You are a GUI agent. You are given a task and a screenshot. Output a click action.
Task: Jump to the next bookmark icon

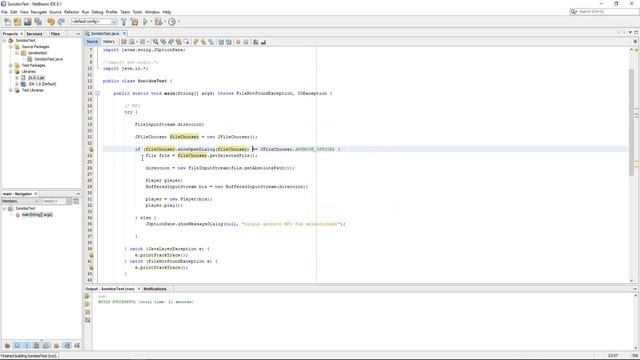point(203,42)
